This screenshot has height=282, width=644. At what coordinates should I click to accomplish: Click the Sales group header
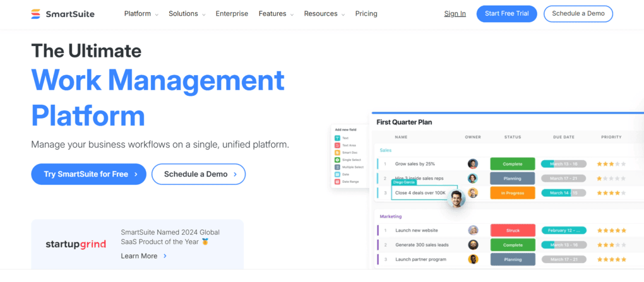tap(386, 150)
